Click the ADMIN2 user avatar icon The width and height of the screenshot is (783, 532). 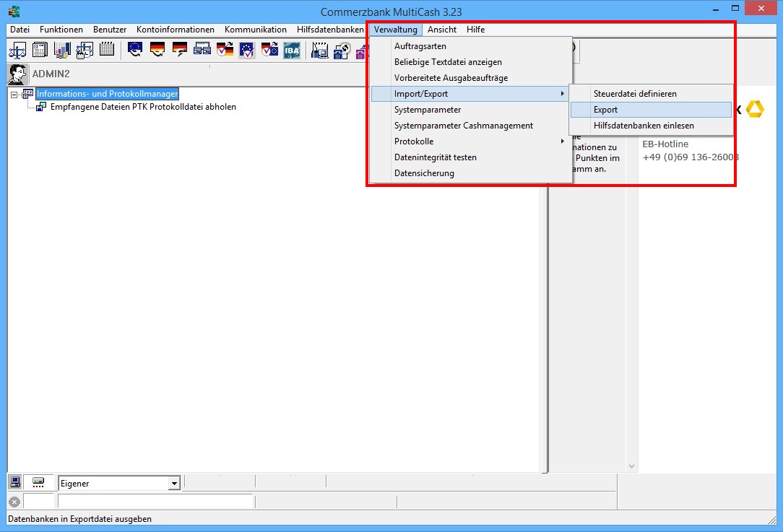click(x=17, y=74)
